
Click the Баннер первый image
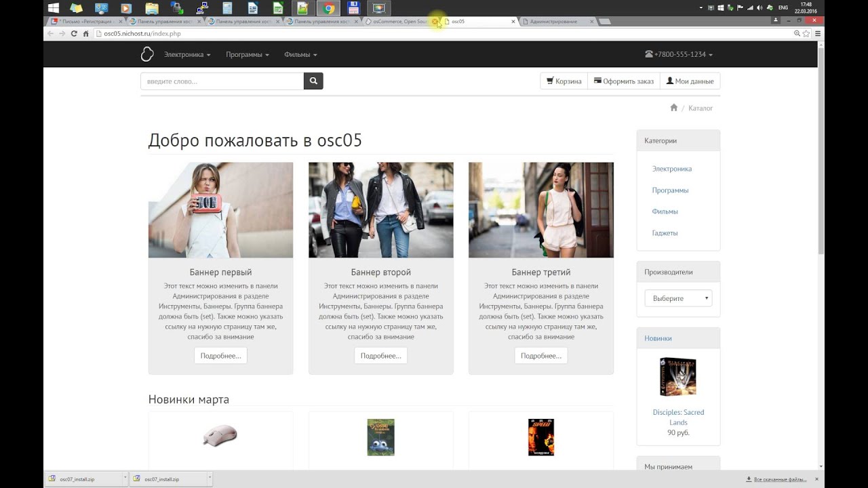tap(221, 210)
